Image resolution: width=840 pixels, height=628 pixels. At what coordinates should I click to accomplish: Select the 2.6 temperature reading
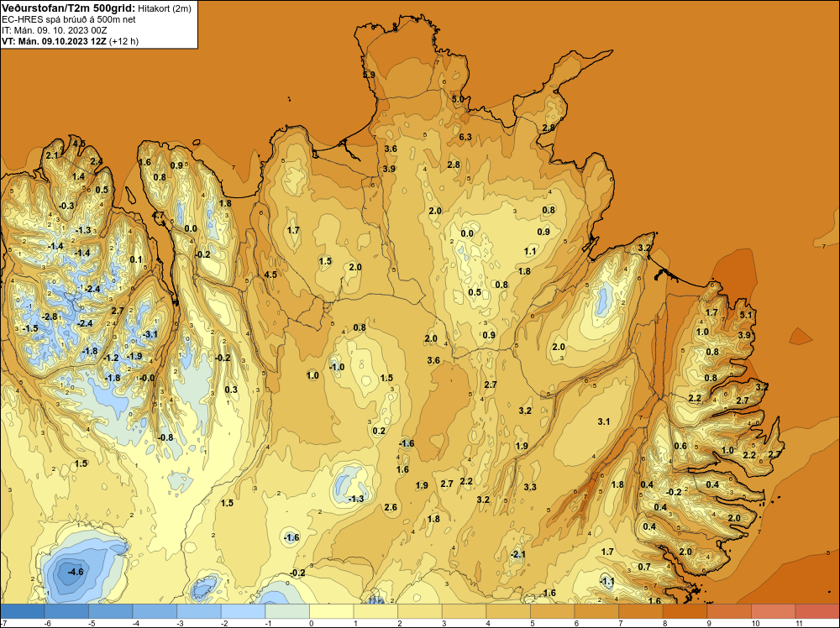391,507
